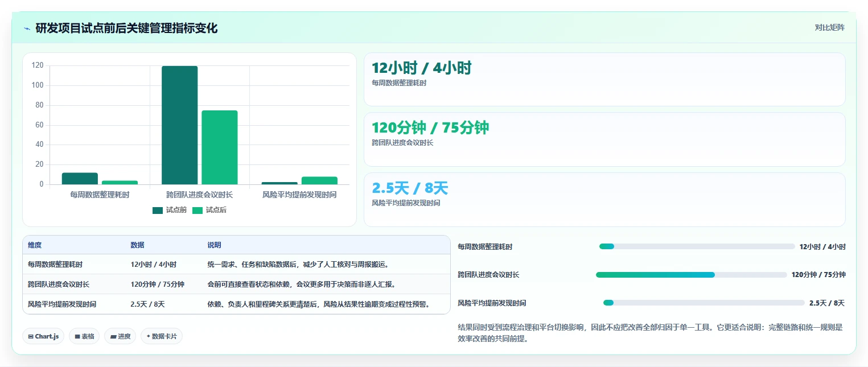Click the 数据卡片 chip
This screenshot has height=367, width=868.
pos(162,336)
